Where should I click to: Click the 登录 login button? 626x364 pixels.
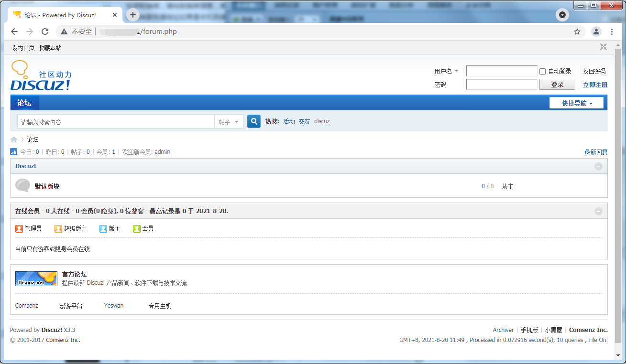point(557,85)
